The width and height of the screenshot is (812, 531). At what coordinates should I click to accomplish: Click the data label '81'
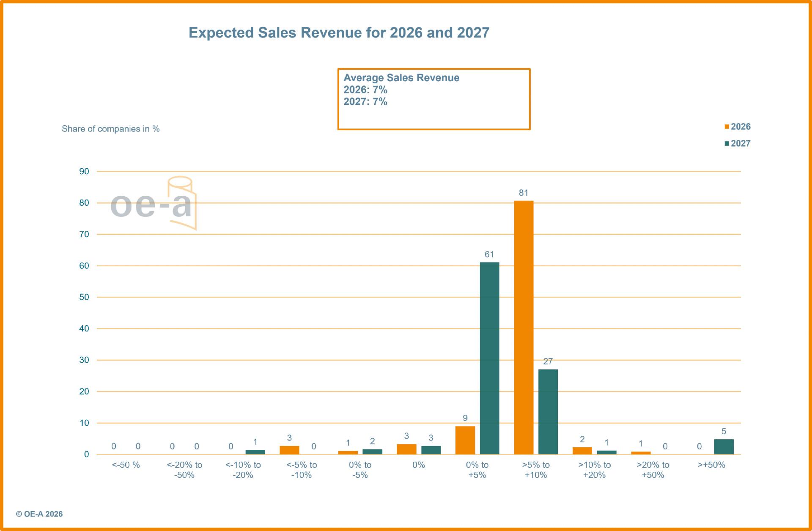(x=524, y=193)
